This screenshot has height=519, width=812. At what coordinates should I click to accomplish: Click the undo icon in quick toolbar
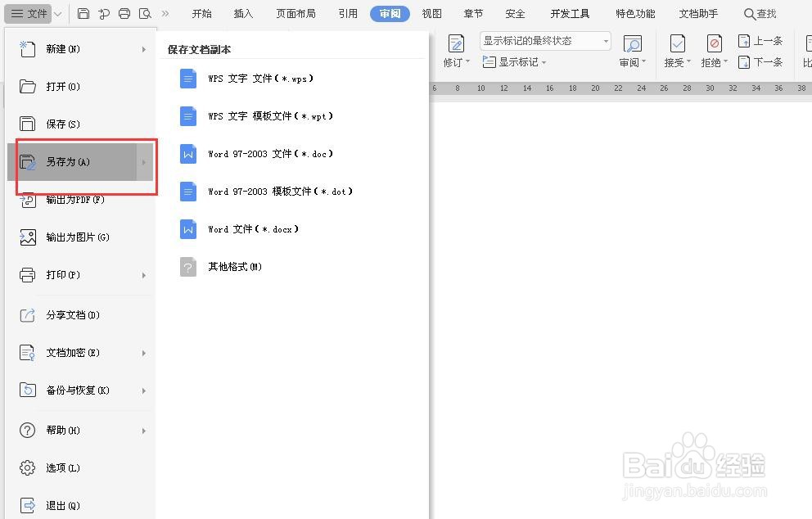point(104,13)
